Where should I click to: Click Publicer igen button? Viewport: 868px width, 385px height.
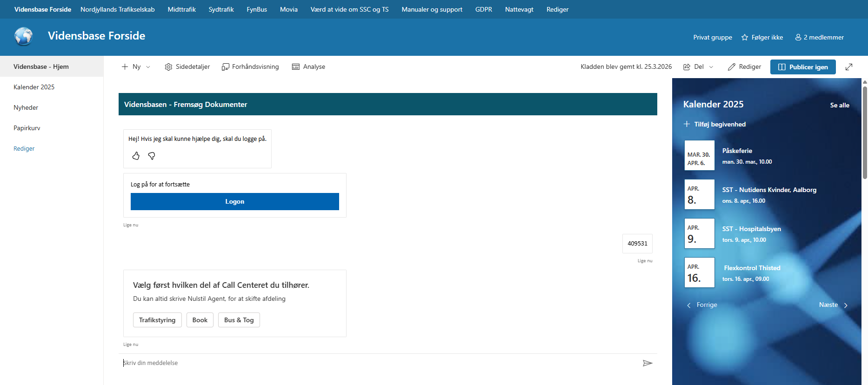tap(802, 67)
